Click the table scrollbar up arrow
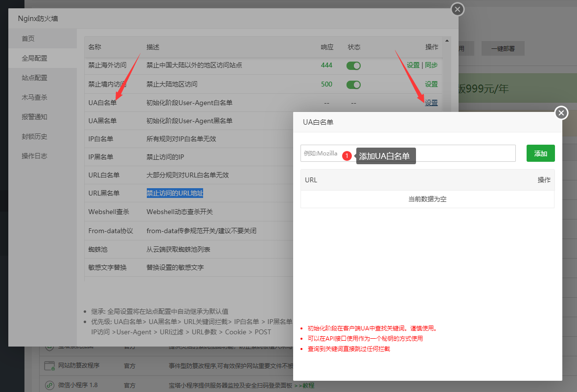 coord(446,41)
